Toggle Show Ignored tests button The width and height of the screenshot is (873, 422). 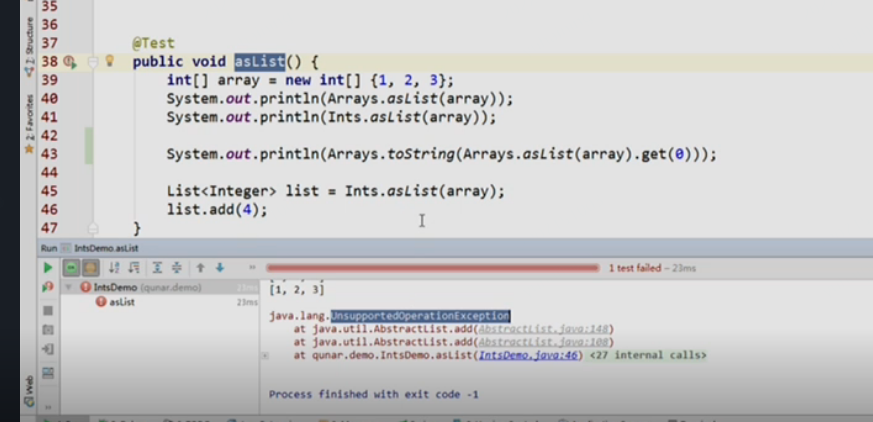pyautogui.click(x=89, y=268)
